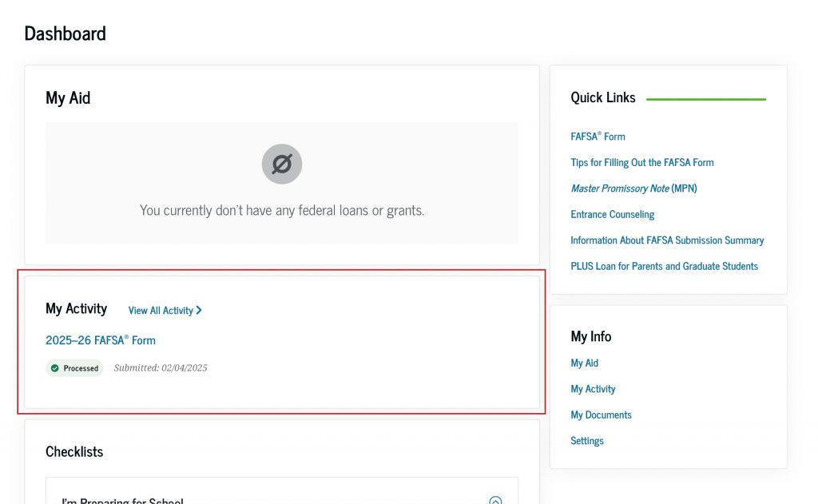Select Entrance Counseling in Quick Links
The image size is (818, 504).
pos(612,214)
